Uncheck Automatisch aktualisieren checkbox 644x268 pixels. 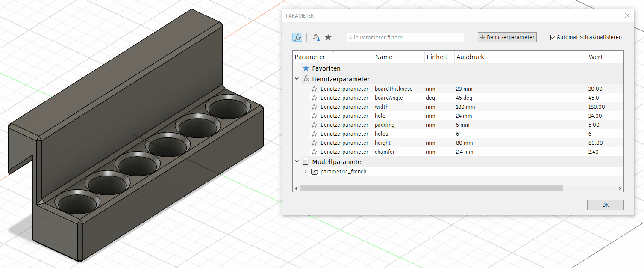click(x=553, y=37)
